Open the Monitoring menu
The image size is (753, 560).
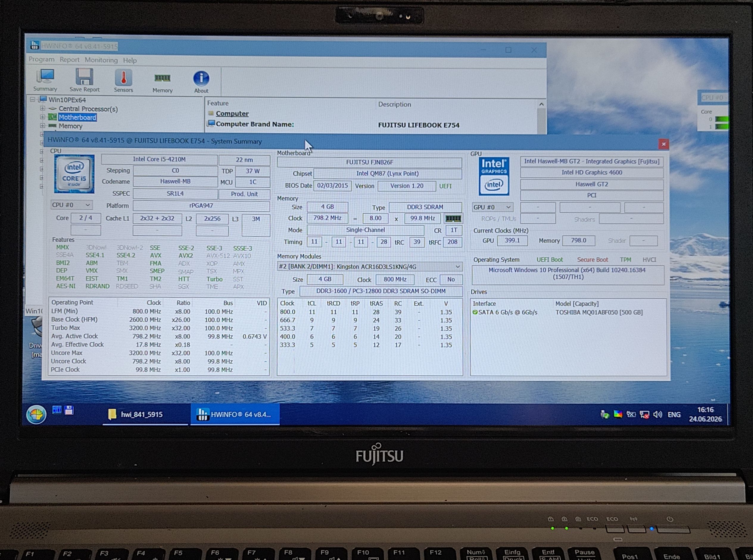point(101,60)
